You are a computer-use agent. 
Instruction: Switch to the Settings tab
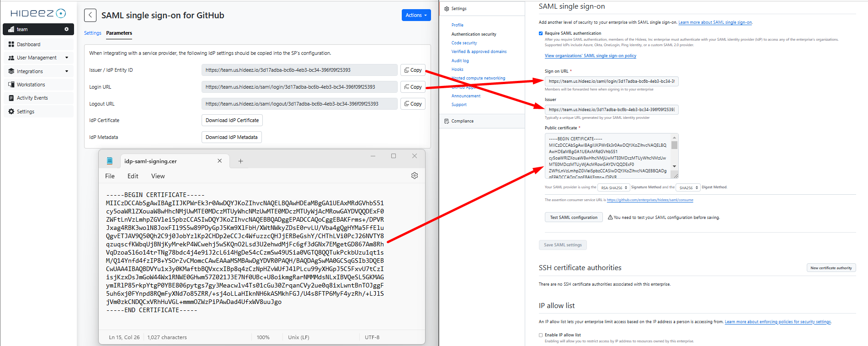click(93, 33)
